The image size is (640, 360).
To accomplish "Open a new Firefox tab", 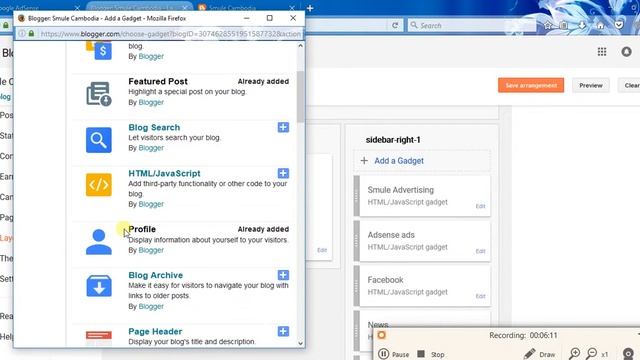I will [310, 8].
